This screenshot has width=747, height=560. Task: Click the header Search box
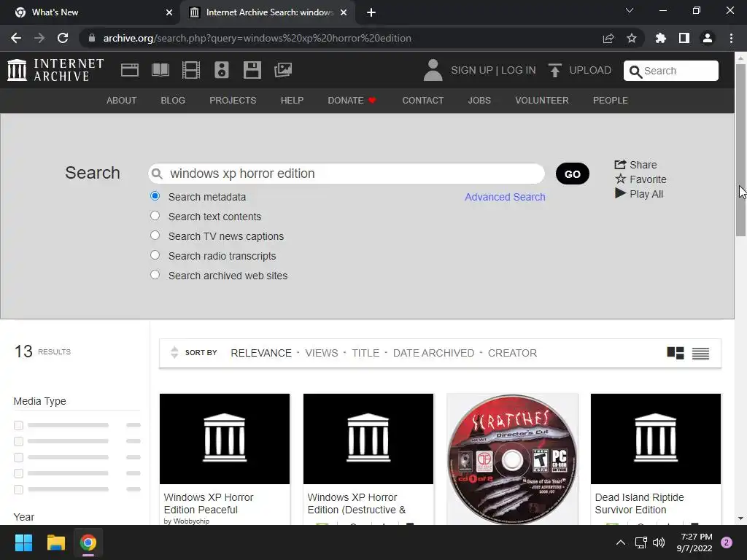click(671, 71)
